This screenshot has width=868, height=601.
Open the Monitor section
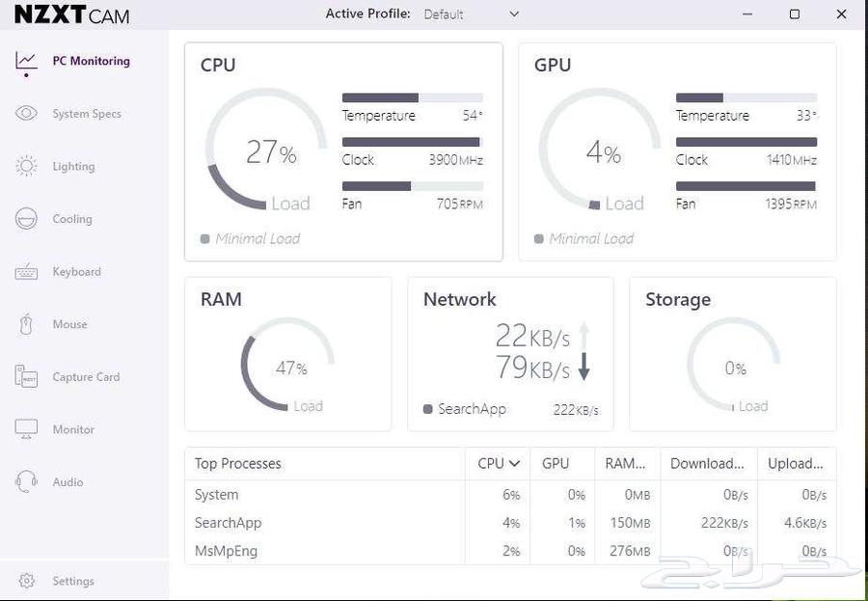click(x=75, y=429)
